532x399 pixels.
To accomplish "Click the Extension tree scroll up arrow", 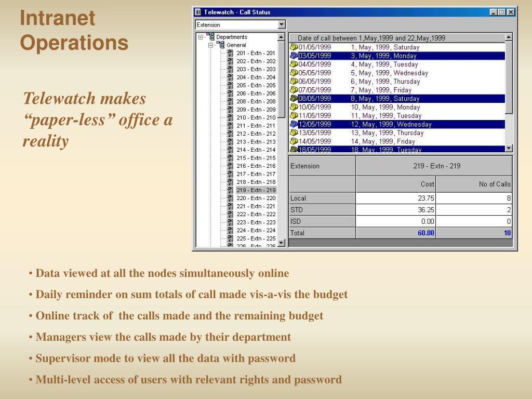I will [x=281, y=37].
